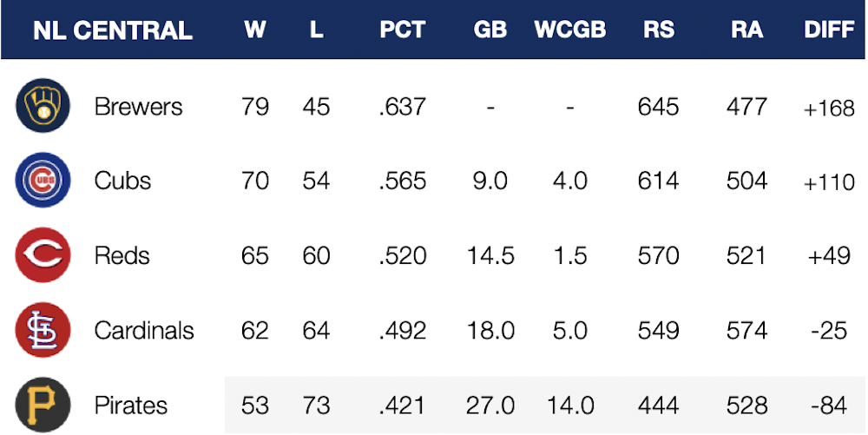The width and height of the screenshot is (868, 435).
Task: Sort by the RS column header
Action: [658, 30]
